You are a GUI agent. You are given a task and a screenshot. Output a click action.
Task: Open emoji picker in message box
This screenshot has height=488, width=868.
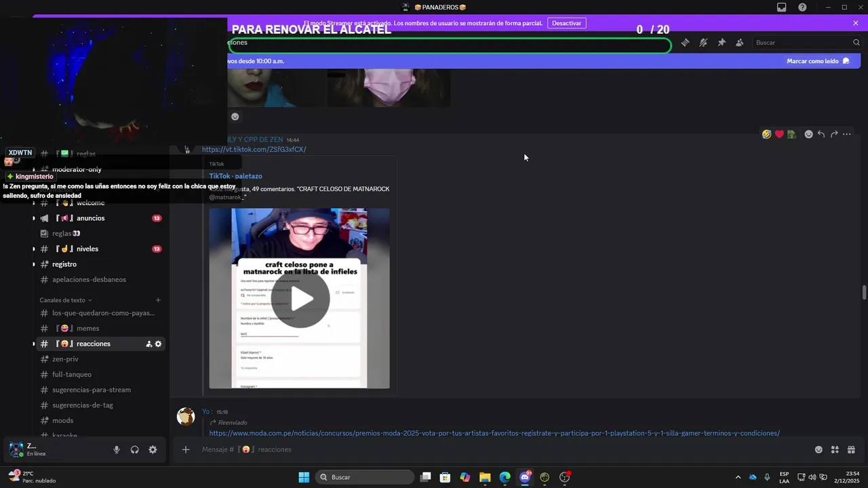pyautogui.click(x=818, y=449)
